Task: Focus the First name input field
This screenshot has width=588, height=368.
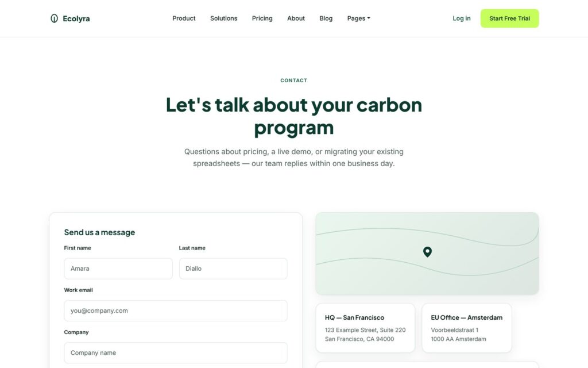Action: point(118,269)
